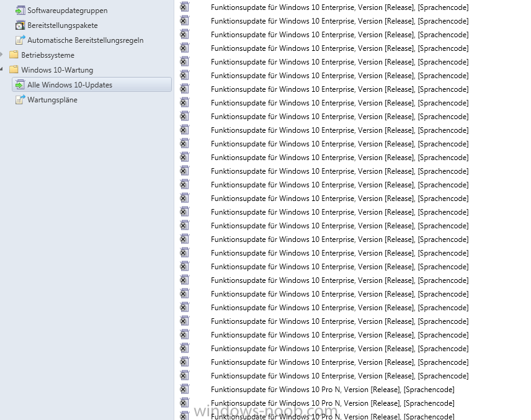Click the Betriebssysteme folder icon

click(x=14, y=55)
